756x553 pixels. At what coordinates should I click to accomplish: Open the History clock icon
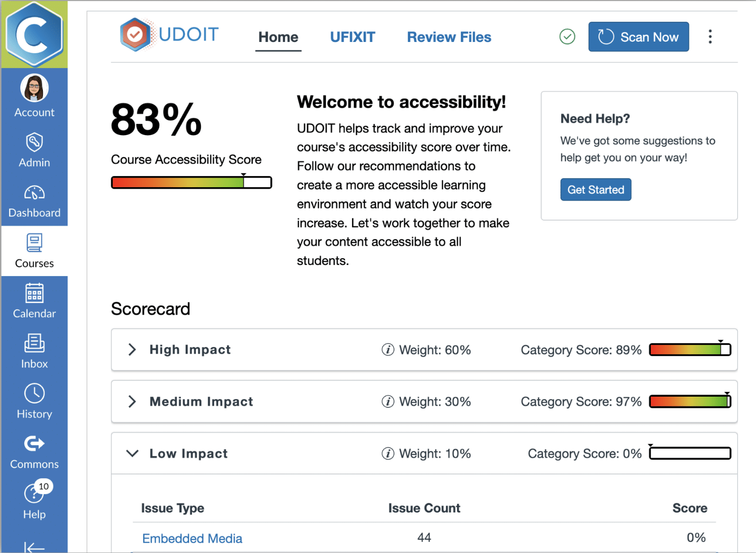click(x=34, y=394)
